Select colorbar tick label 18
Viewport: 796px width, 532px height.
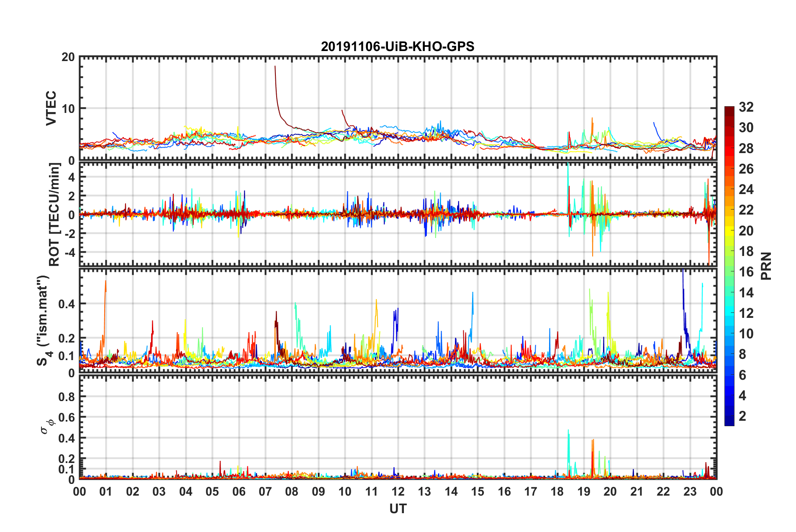point(746,251)
